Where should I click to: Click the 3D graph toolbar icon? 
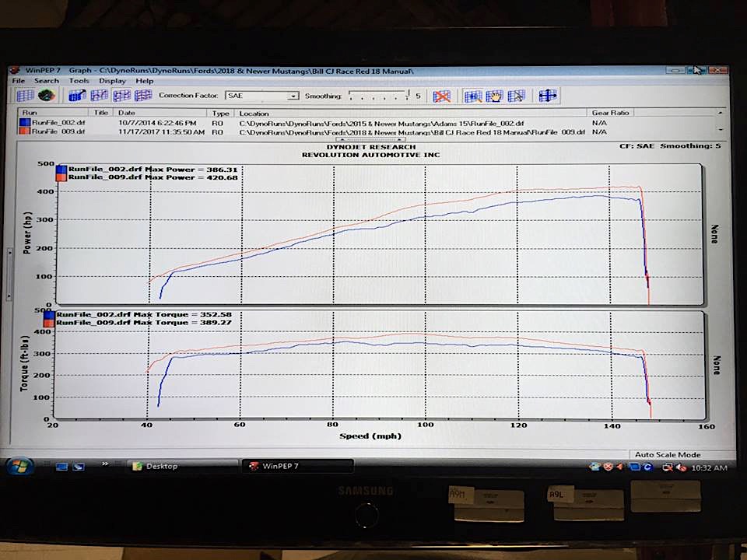[x=77, y=96]
